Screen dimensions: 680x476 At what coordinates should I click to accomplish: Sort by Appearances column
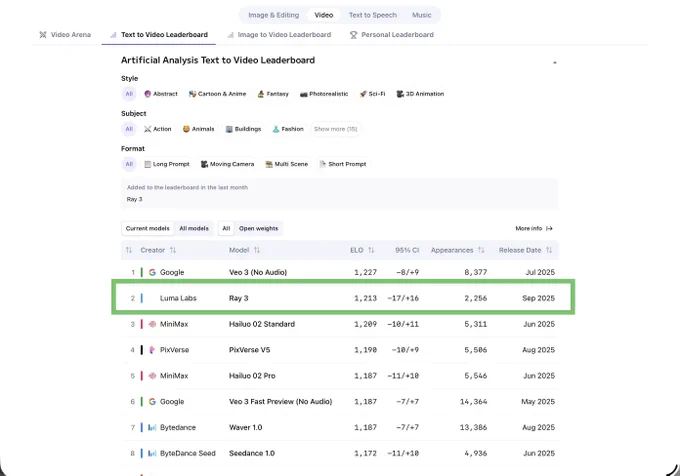pyautogui.click(x=458, y=250)
